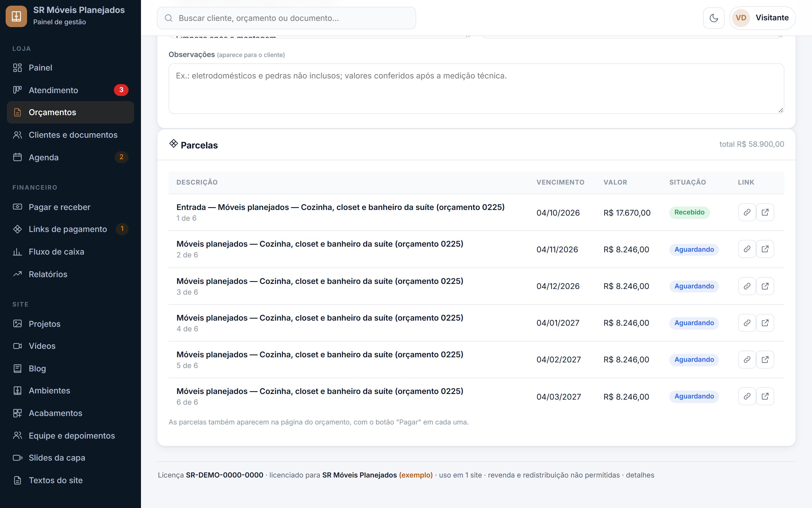The width and height of the screenshot is (812, 508).
Task: Open Ambientes in the sidebar
Action: 70,390
